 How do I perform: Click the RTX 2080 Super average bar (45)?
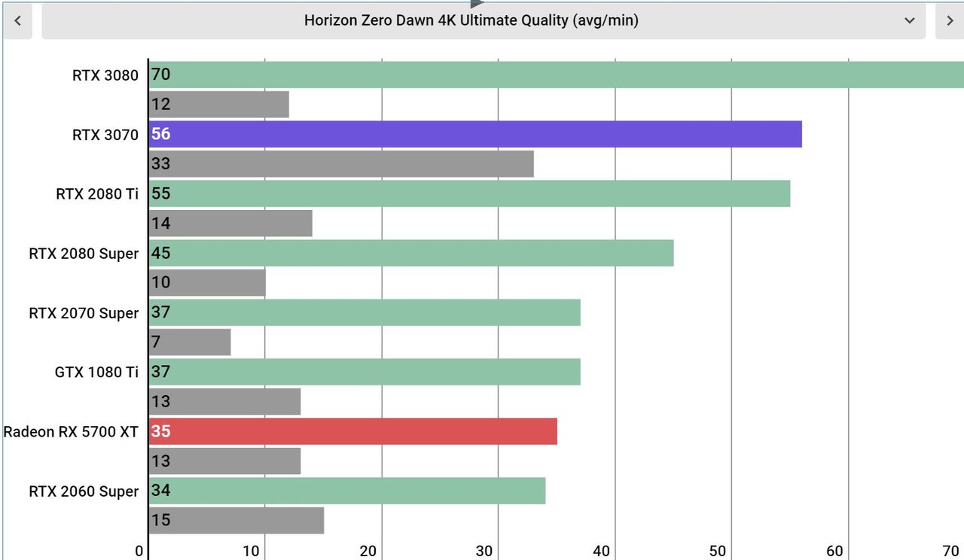click(411, 253)
